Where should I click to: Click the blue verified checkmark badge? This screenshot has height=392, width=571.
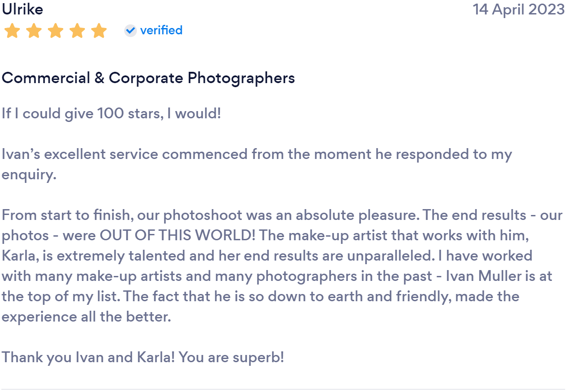coord(130,31)
